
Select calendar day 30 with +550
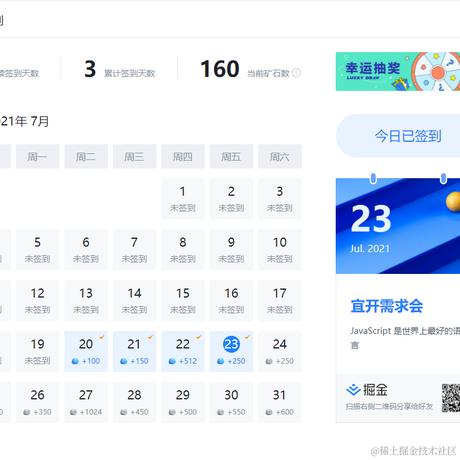231,402
